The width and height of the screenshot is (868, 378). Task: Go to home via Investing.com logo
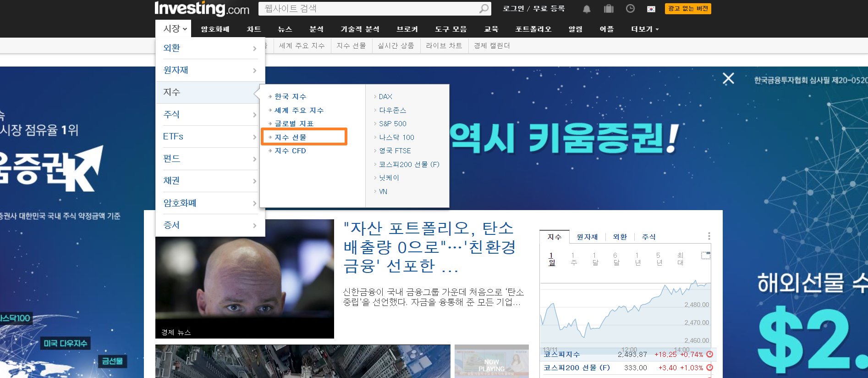click(202, 8)
